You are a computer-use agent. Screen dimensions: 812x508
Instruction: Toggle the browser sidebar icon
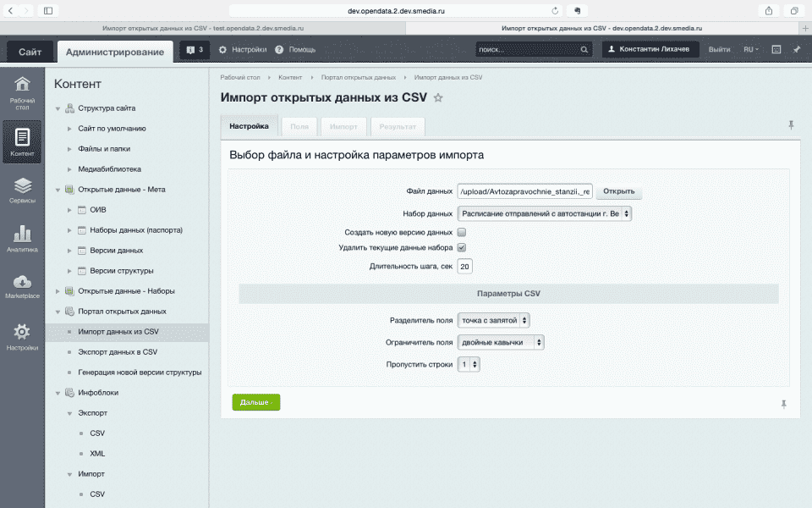(x=48, y=10)
